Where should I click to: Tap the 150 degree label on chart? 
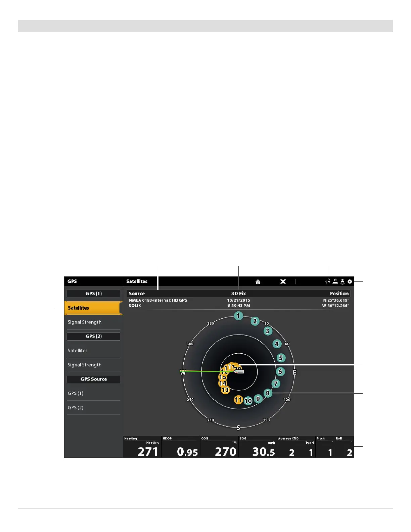click(x=266, y=420)
